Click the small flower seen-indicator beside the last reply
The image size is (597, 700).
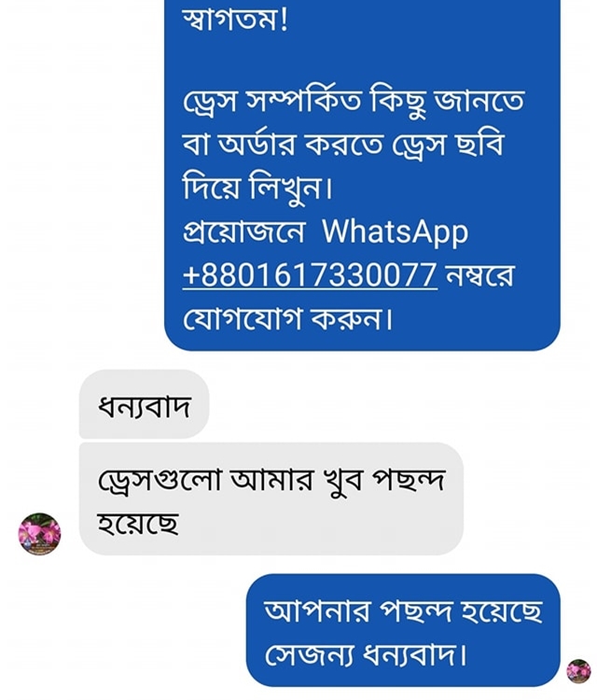point(578,671)
